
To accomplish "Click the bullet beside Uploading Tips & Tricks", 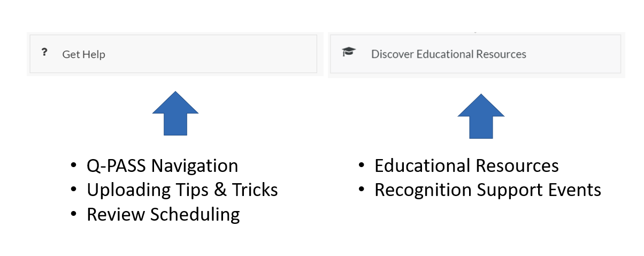I will pyautogui.click(x=73, y=190).
